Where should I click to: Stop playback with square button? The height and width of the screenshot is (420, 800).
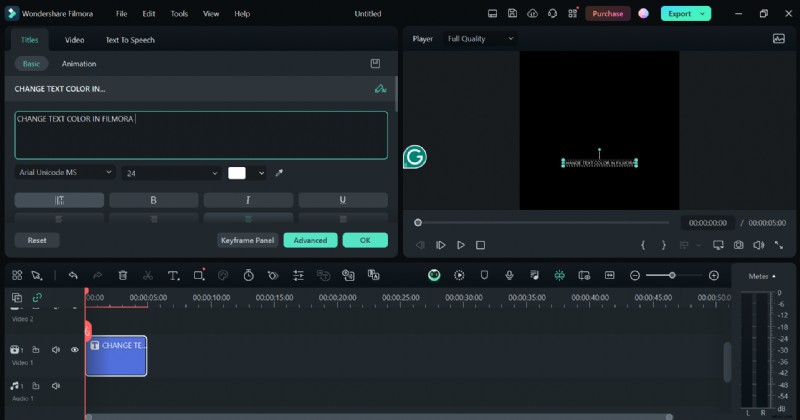coord(480,245)
